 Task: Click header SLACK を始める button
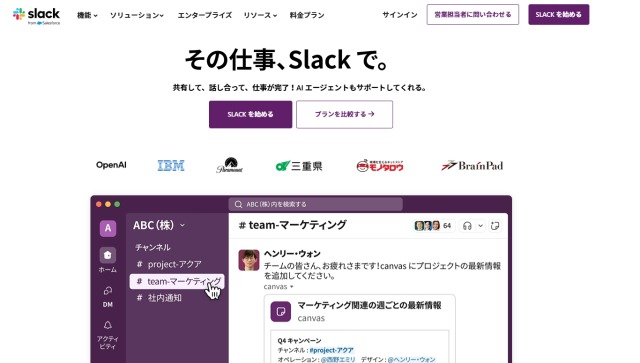pyautogui.click(x=558, y=15)
